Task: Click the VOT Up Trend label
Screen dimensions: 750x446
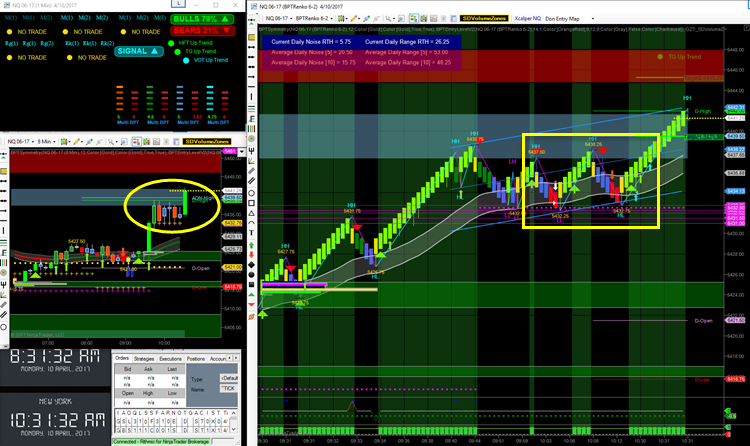Action: click(210, 60)
